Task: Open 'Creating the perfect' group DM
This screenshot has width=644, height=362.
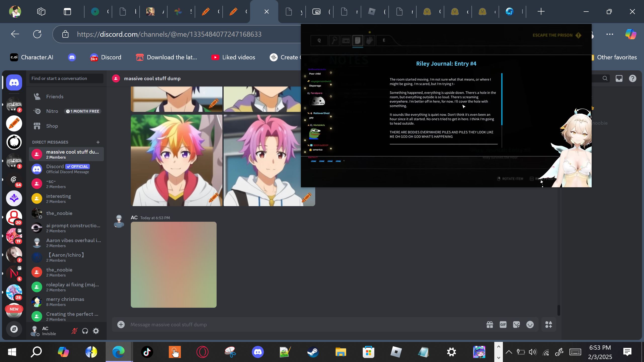Action: click(66, 316)
